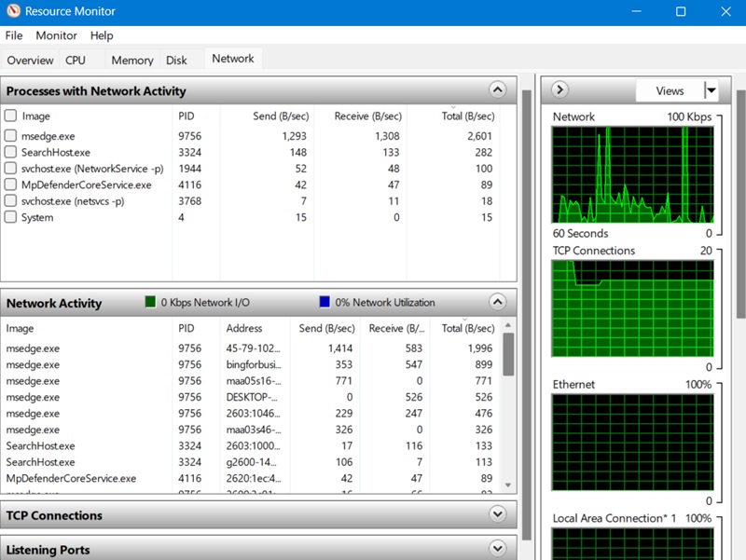Collapse the Processes with Network Activity panel

pyautogui.click(x=500, y=89)
